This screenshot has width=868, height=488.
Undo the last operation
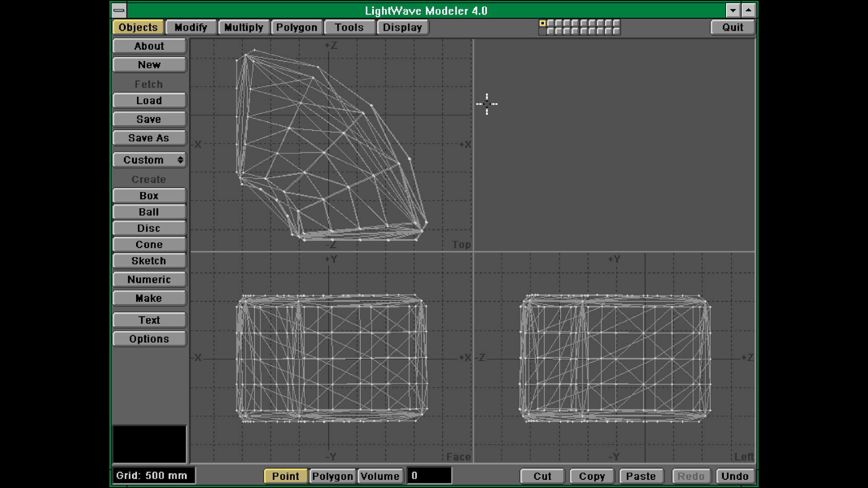click(735, 476)
